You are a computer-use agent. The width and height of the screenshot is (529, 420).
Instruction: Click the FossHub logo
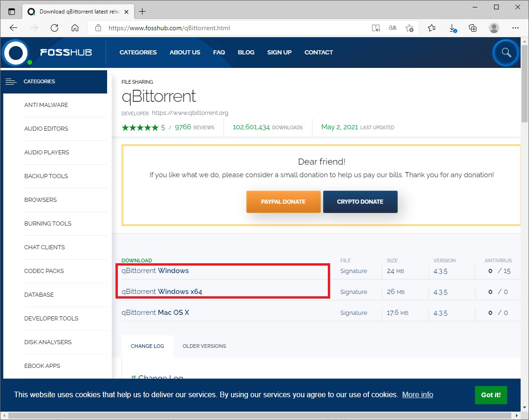click(47, 52)
